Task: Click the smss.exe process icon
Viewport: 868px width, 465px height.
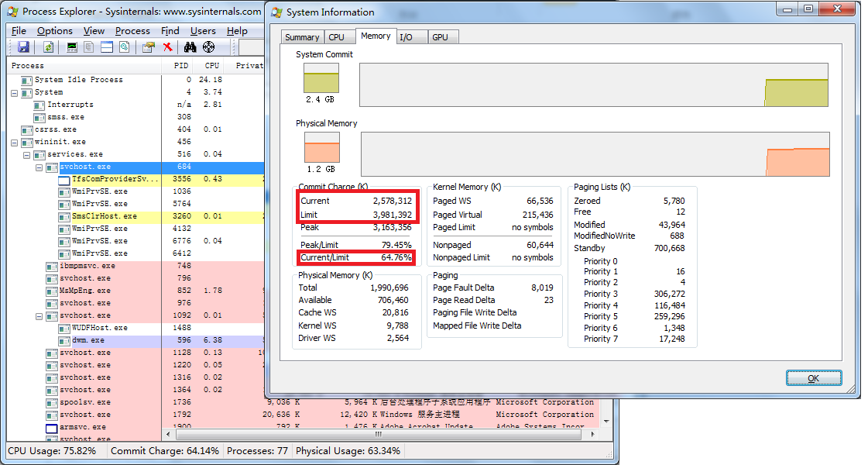Action: click(x=39, y=118)
